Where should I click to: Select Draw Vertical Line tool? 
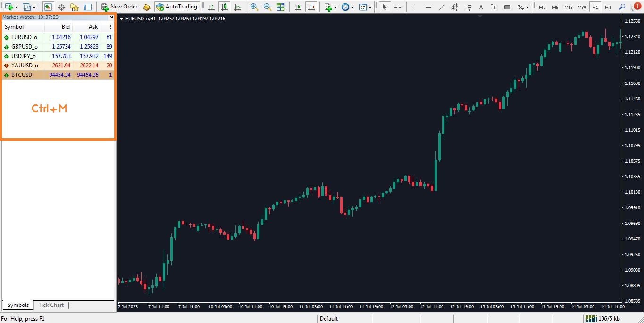(415, 7)
